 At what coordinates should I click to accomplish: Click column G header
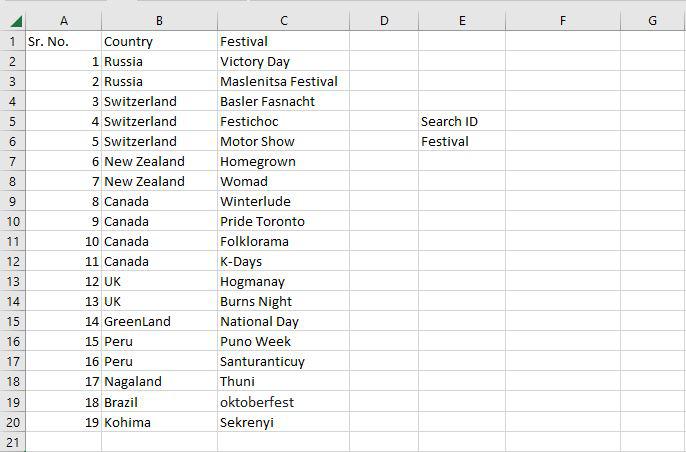[x=652, y=20]
